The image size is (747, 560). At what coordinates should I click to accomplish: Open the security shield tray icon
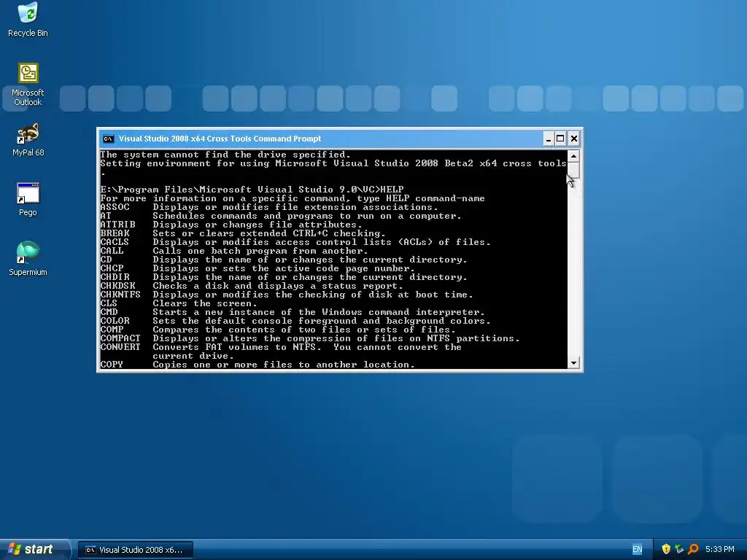(x=666, y=549)
